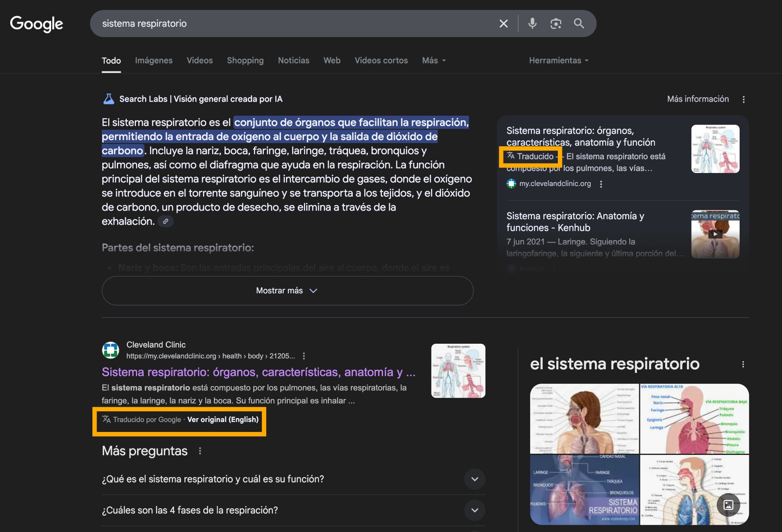Screen dimensions: 782x532
Task: Open three-dot menu beside my.clevelandclinic.org
Action: click(601, 184)
